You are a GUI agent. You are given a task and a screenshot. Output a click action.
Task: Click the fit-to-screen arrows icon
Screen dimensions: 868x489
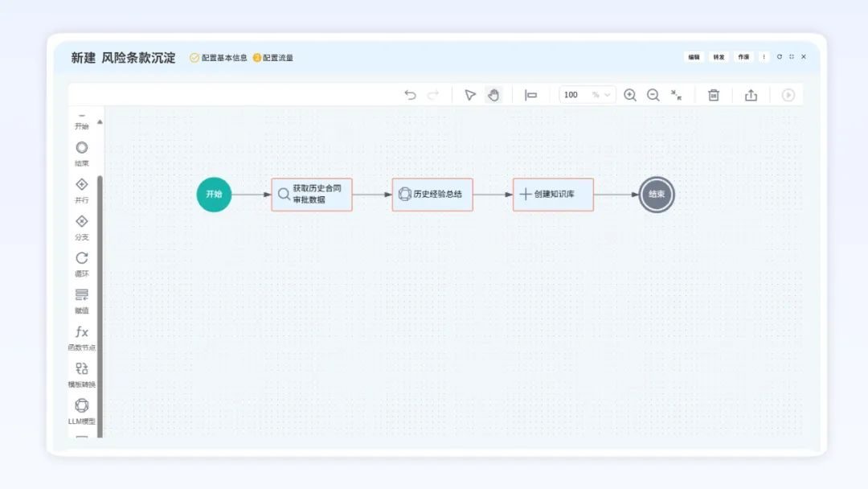point(676,95)
